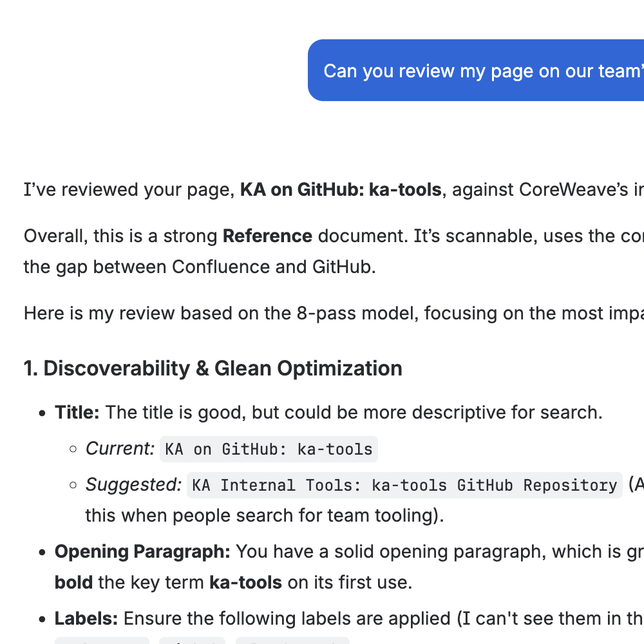Viewport: 644px width, 644px height.
Task: Click the 'Labels:' bullet label
Action: (x=86, y=618)
